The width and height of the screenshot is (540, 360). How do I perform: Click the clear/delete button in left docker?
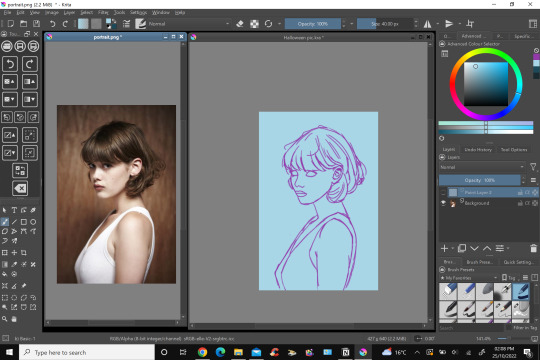[20, 188]
